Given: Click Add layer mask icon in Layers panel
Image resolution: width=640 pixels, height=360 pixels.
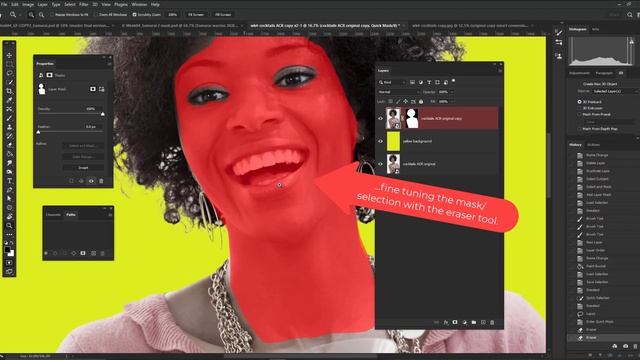Looking at the screenshot, I should [x=455, y=322].
